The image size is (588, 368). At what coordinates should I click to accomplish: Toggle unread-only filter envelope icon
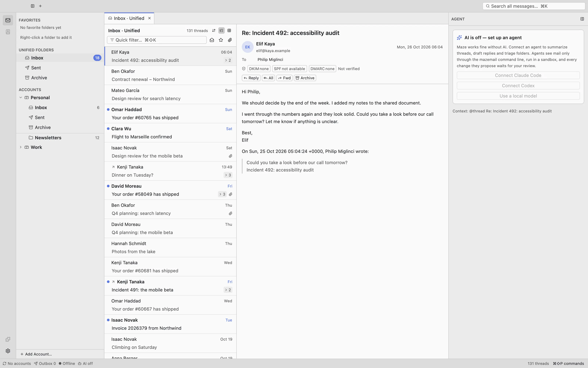pyautogui.click(x=212, y=40)
